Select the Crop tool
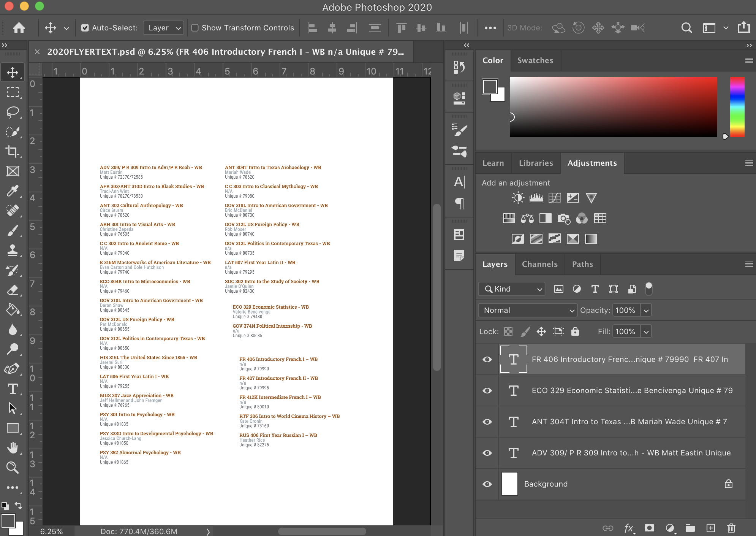The image size is (756, 536). click(13, 151)
